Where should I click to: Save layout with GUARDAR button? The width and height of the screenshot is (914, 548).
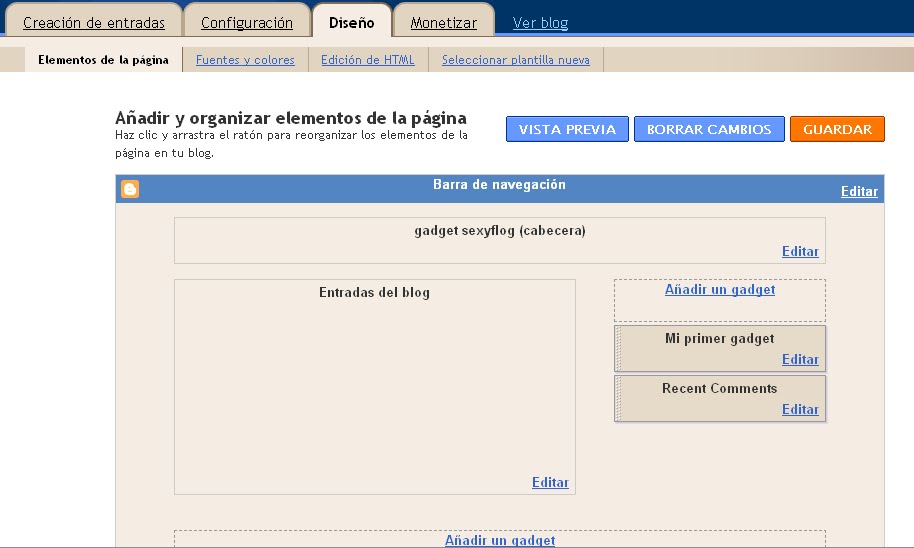tap(837, 129)
